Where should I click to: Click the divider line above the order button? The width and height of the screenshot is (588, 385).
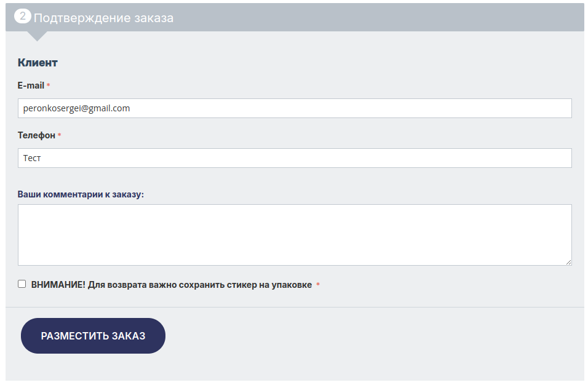[295, 308]
